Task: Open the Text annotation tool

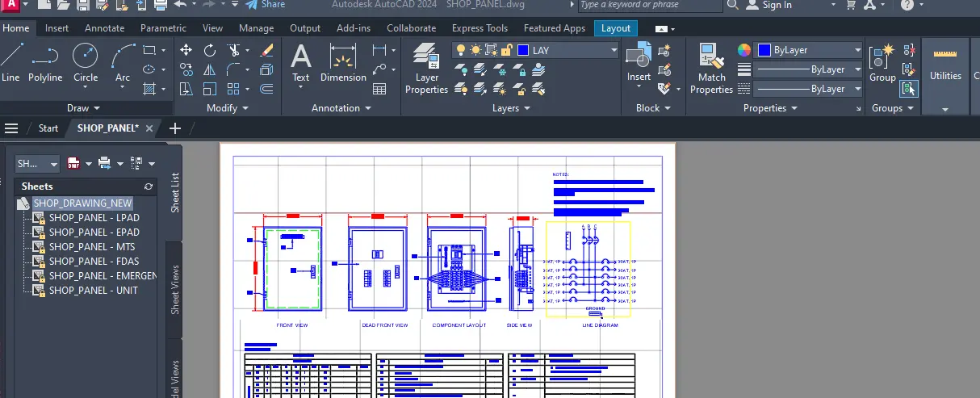Action: (x=301, y=63)
